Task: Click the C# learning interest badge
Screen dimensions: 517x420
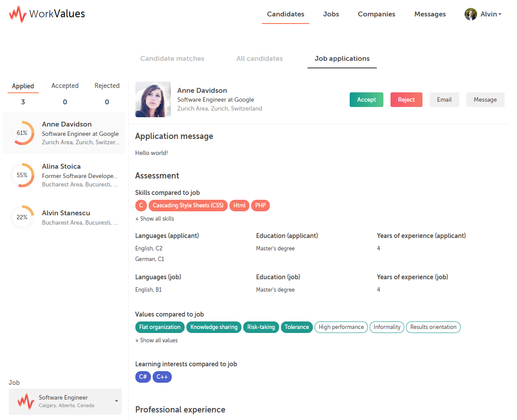Action: pos(143,376)
